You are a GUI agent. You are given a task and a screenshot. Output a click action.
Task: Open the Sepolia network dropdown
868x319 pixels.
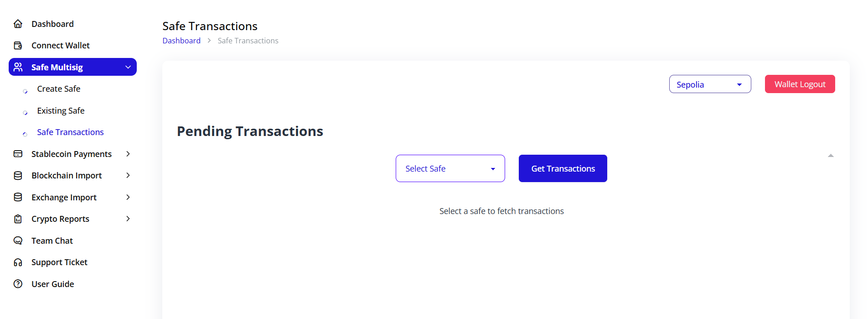(x=709, y=84)
